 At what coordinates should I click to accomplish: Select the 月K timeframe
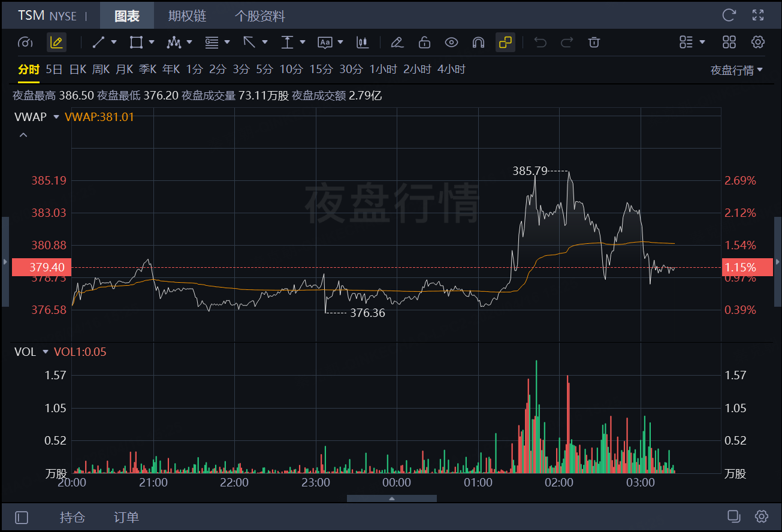(x=124, y=69)
